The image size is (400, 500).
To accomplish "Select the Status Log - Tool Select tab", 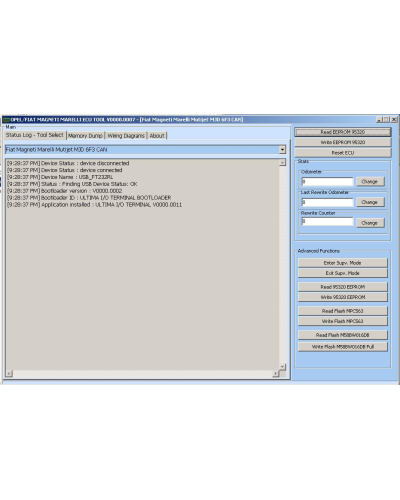I will click(x=35, y=135).
